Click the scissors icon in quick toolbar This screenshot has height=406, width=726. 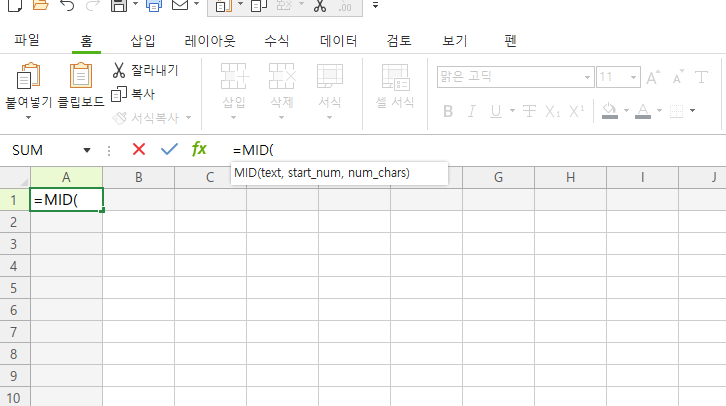(319, 6)
